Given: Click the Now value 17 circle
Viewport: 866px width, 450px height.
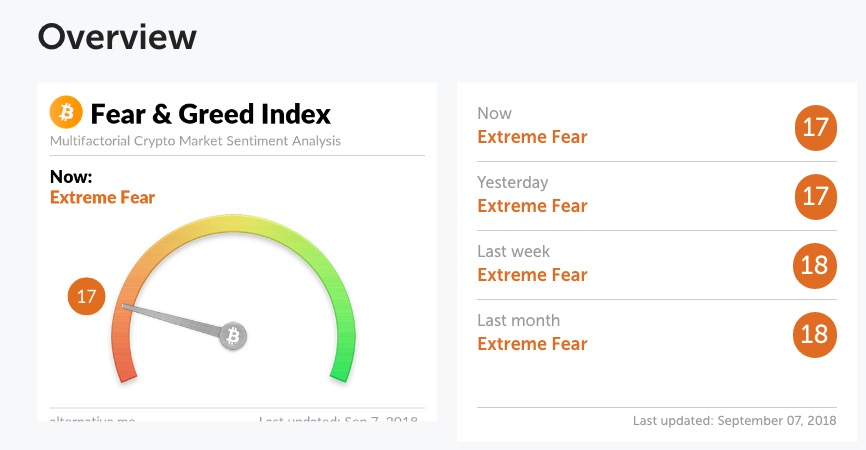Looking at the screenshot, I should [816, 128].
